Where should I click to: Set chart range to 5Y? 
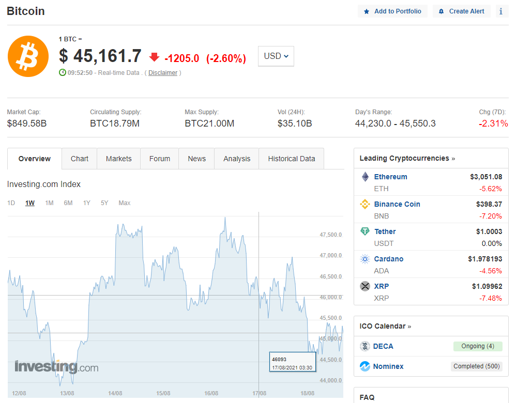[x=104, y=203]
